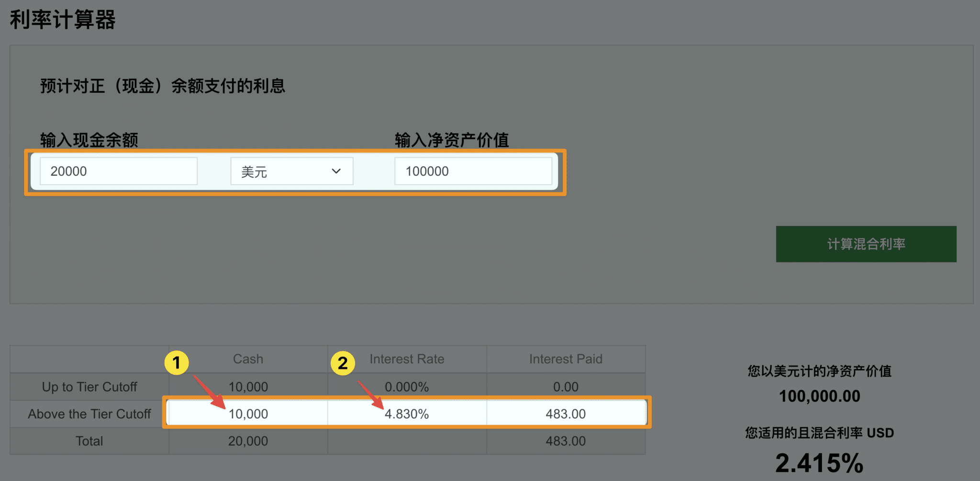This screenshot has height=481, width=980.
Task: Select the 4.830% interest rate cell
Action: (407, 414)
